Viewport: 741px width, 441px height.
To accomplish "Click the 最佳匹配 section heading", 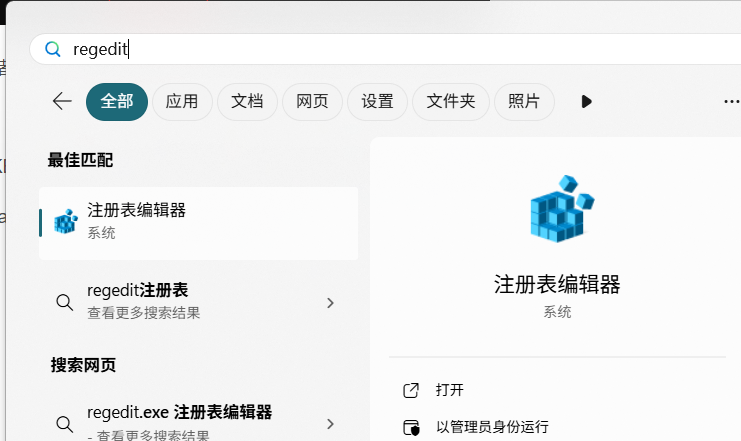I will [80, 160].
